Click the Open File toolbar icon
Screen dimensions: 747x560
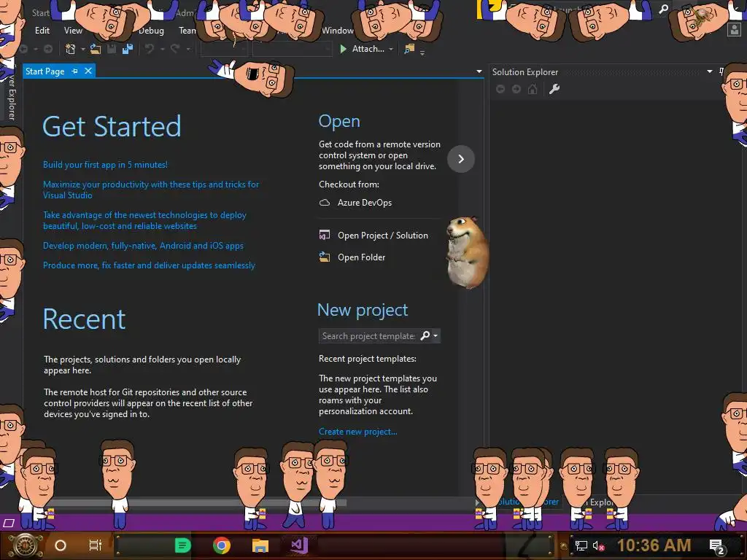pos(96,49)
